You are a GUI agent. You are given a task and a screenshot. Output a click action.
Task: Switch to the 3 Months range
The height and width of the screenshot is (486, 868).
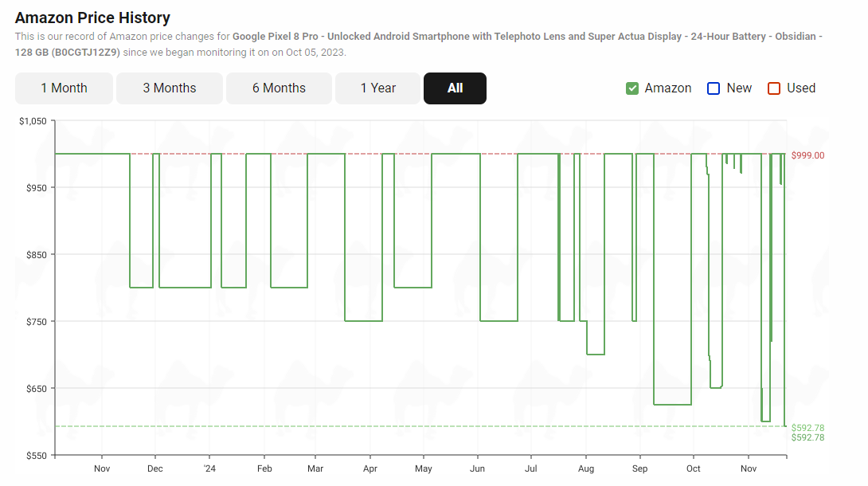click(170, 88)
